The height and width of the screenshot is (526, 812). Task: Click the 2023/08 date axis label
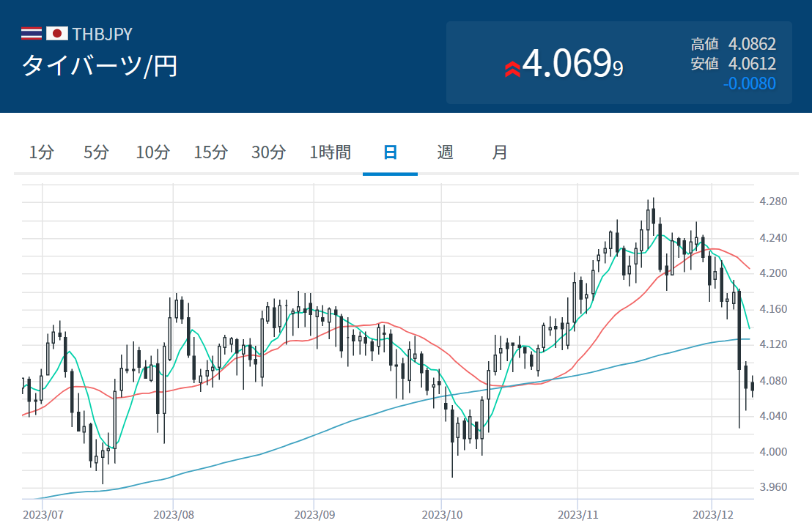tap(174, 514)
